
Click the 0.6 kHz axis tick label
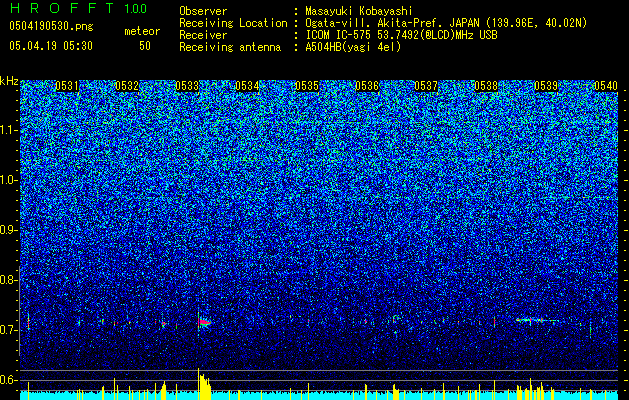[9, 380]
